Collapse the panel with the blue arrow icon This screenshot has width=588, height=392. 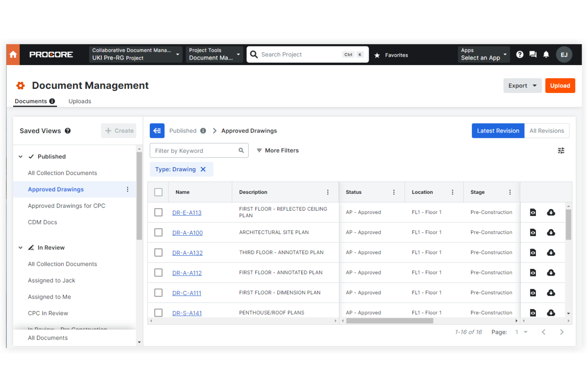point(157,131)
